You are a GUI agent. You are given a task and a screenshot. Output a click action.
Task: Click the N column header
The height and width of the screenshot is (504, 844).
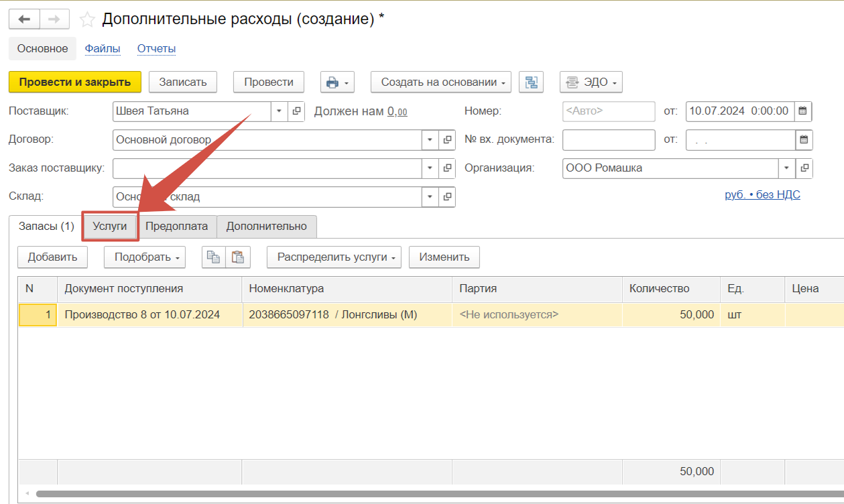[38, 289]
